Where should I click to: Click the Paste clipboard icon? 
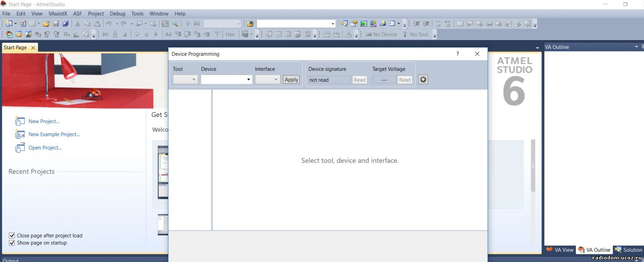(97, 24)
